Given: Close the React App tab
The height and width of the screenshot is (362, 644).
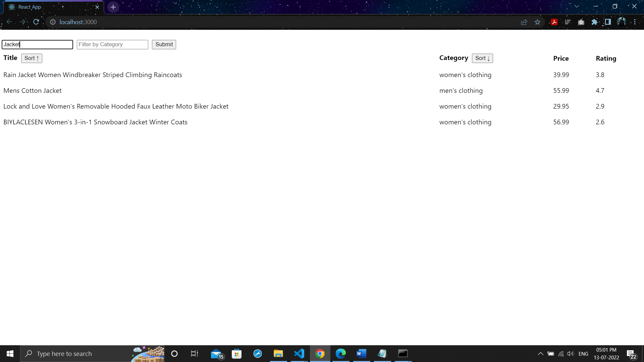Looking at the screenshot, I should tap(97, 7).
